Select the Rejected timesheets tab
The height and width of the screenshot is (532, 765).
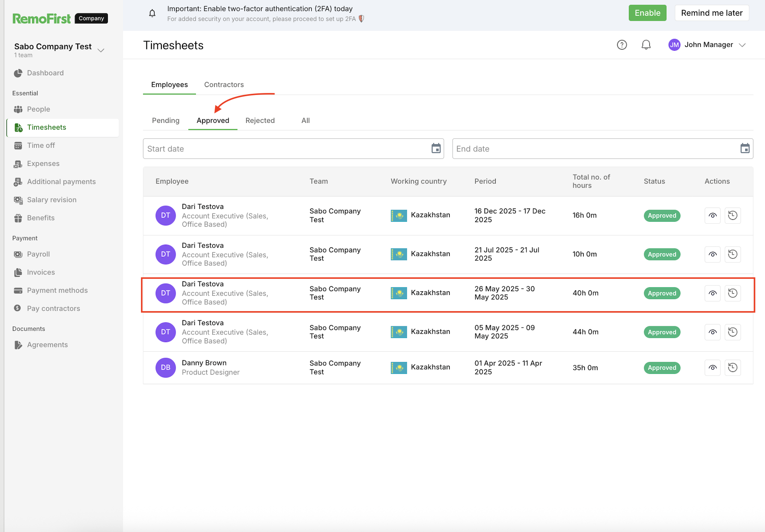pos(260,120)
